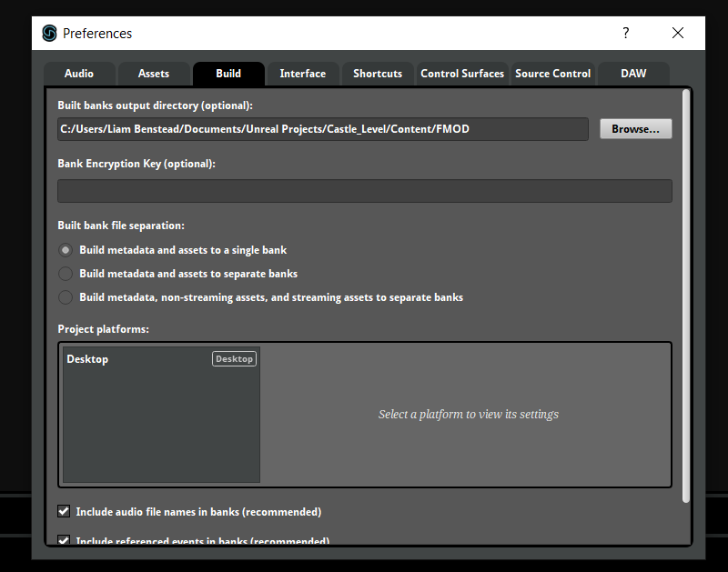Go to the Interface tab
This screenshot has width=728, height=572.
(x=303, y=74)
